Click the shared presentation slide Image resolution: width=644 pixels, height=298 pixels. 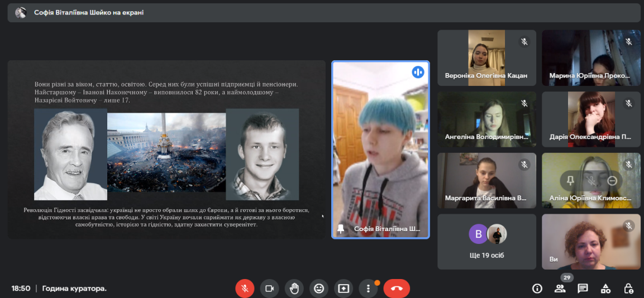[x=166, y=150]
